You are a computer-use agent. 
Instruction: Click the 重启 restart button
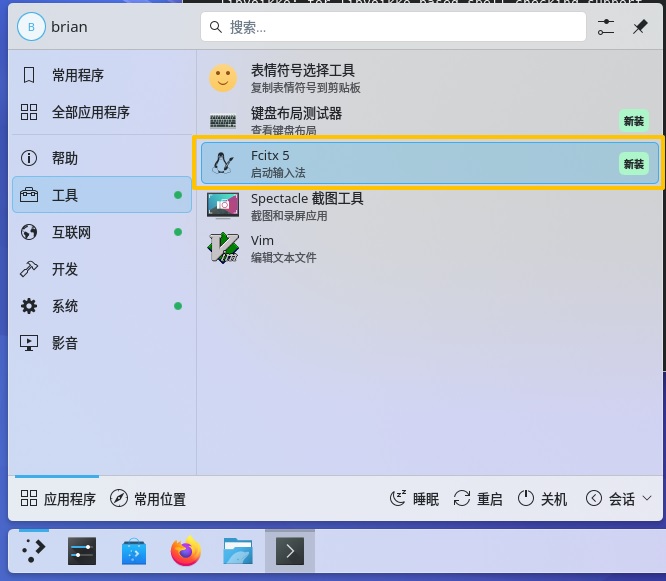tap(478, 499)
